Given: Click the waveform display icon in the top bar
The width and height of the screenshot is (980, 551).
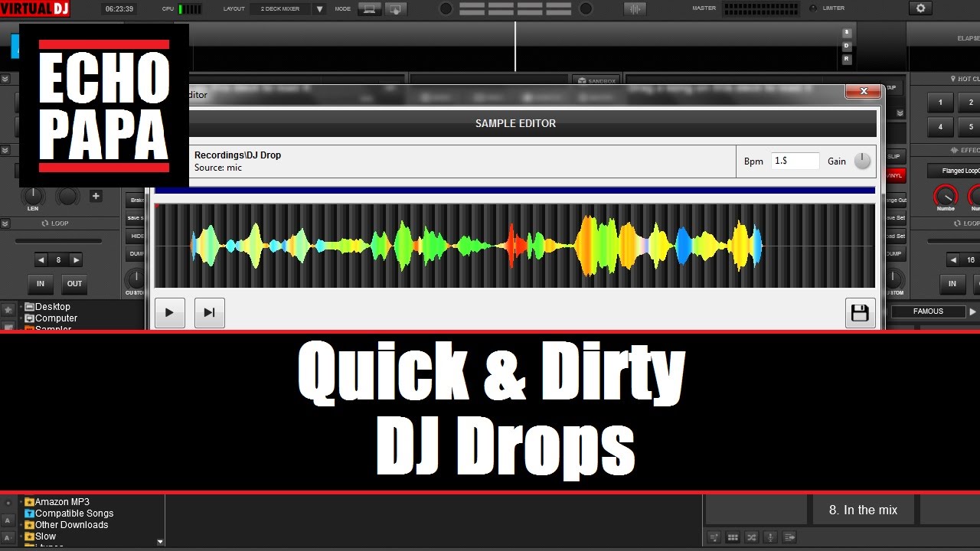Looking at the screenshot, I should tap(635, 9).
